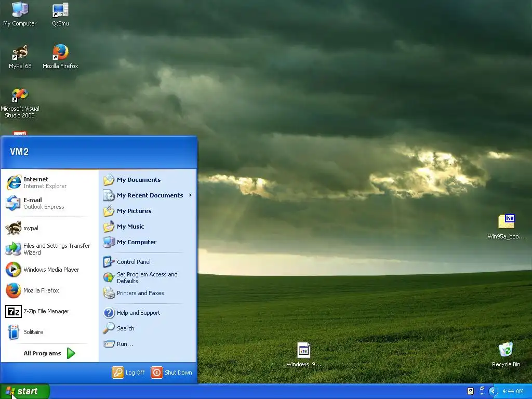Open Internet Explorer from Start menu

(x=49, y=182)
